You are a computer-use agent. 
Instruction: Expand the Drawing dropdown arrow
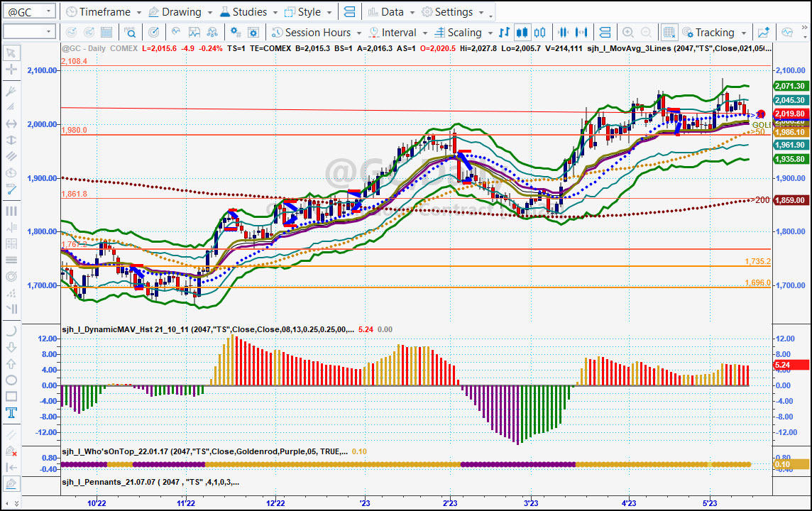[x=209, y=13]
